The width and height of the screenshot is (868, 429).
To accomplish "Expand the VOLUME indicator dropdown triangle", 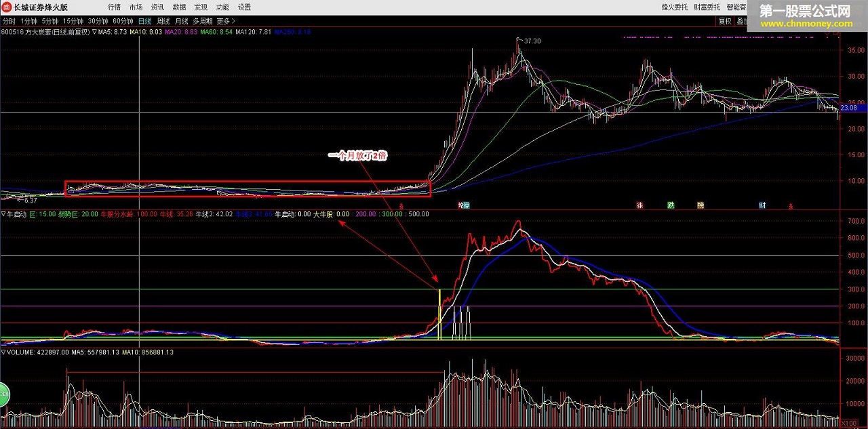I will [3, 352].
